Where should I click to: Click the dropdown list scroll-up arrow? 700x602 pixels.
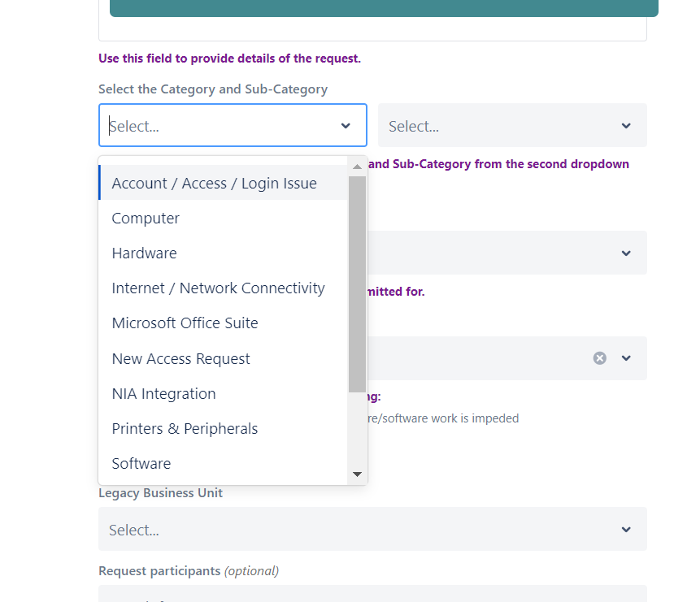coord(357,167)
